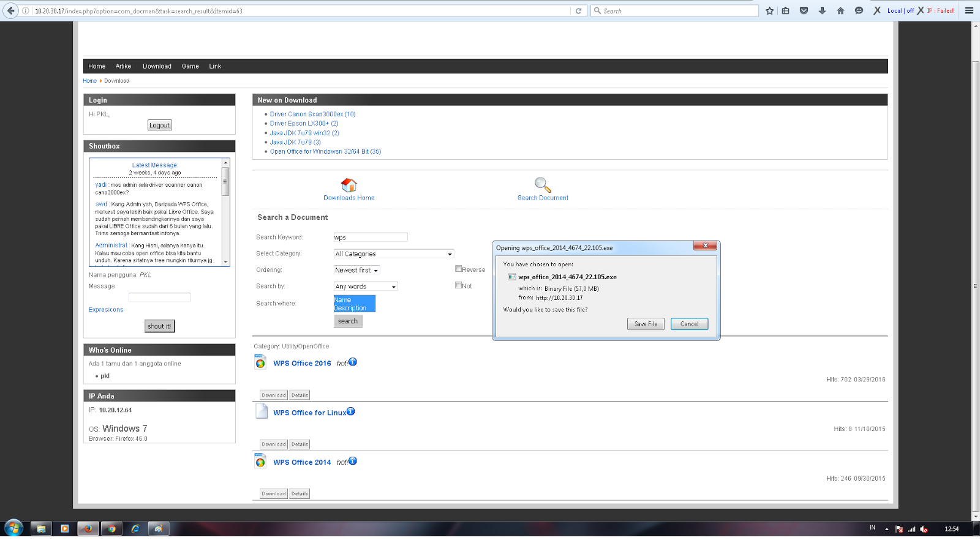980x551 pixels.
Task: Open the Link menu item
Action: click(215, 66)
